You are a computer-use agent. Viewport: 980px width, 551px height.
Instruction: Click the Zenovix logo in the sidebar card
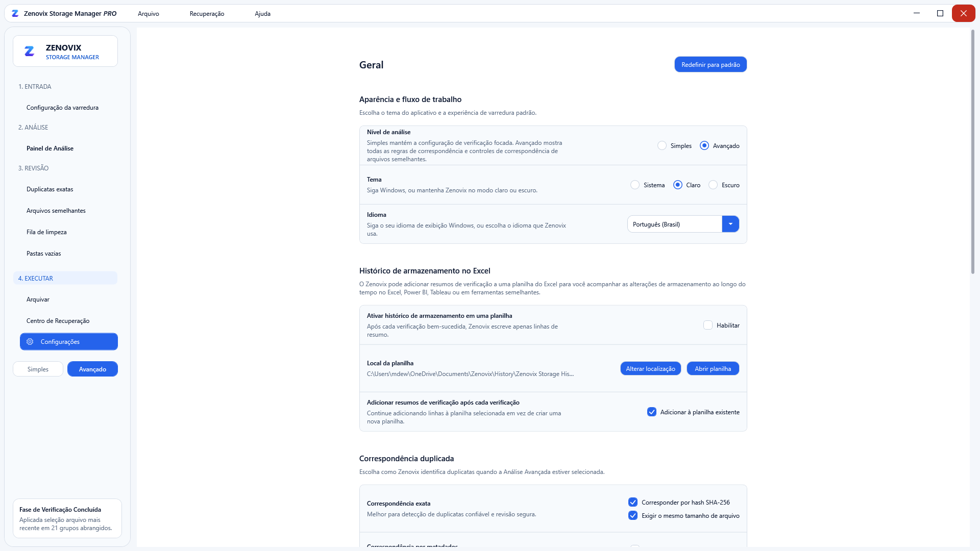(30, 52)
